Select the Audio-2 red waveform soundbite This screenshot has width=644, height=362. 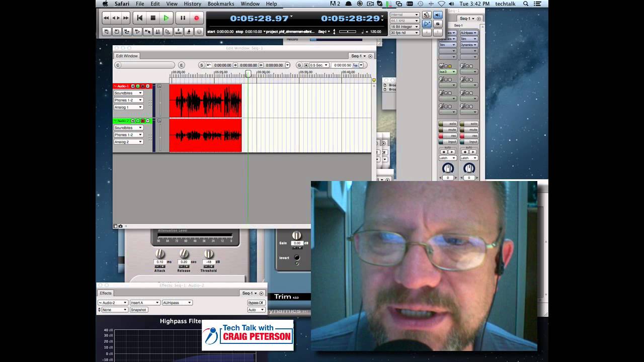(x=205, y=135)
